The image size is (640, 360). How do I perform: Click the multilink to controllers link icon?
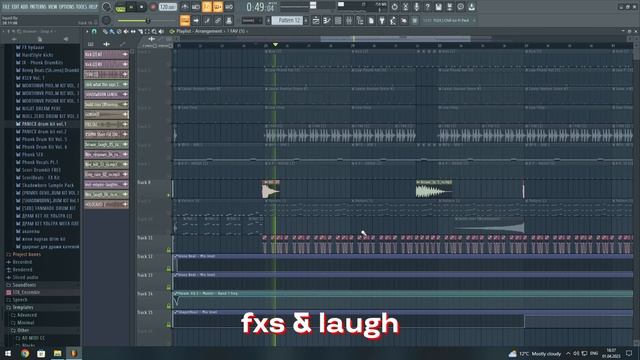[218, 20]
